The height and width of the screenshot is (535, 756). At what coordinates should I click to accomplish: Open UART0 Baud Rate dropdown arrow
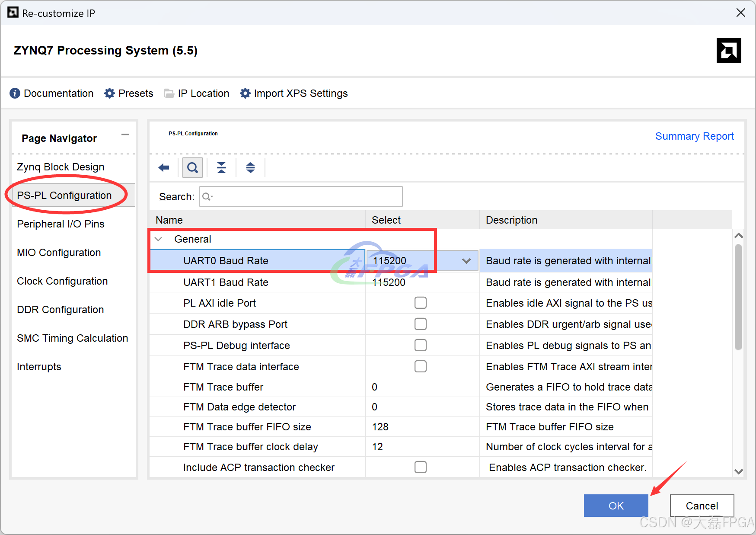tap(466, 261)
